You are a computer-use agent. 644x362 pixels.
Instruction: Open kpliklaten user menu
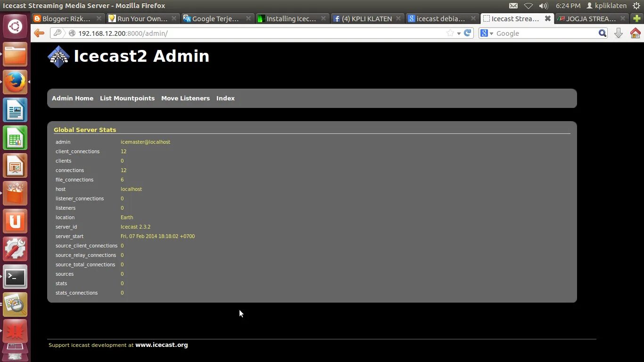pos(606,6)
